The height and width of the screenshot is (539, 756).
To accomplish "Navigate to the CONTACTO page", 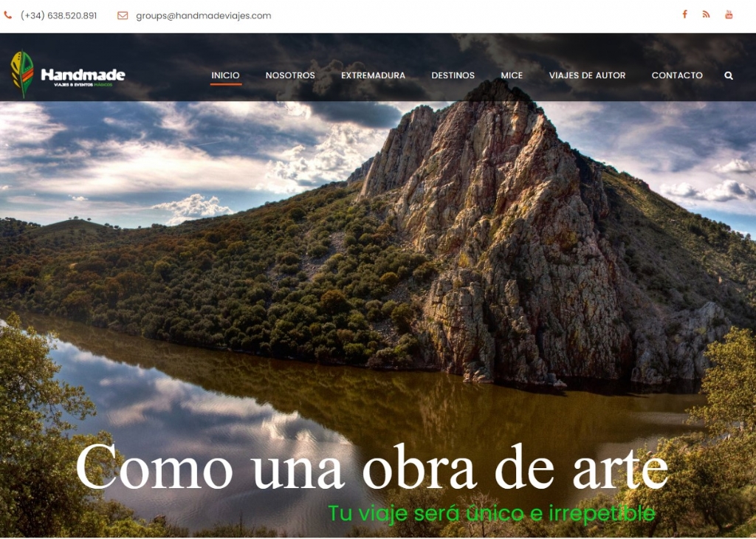I will click(677, 75).
